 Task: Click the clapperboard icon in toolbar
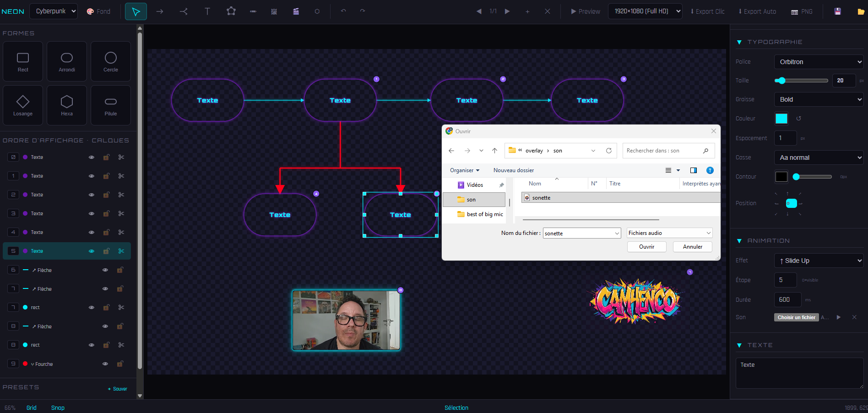coord(296,11)
